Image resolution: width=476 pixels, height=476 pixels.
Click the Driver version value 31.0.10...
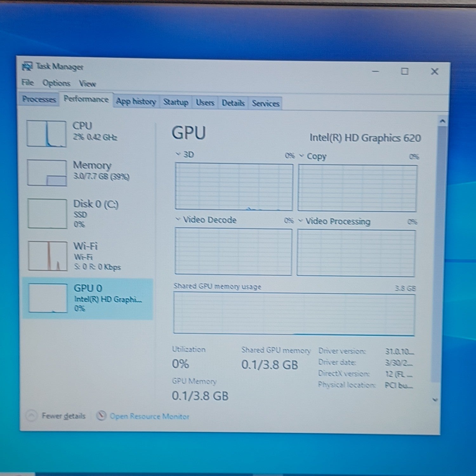tap(400, 351)
